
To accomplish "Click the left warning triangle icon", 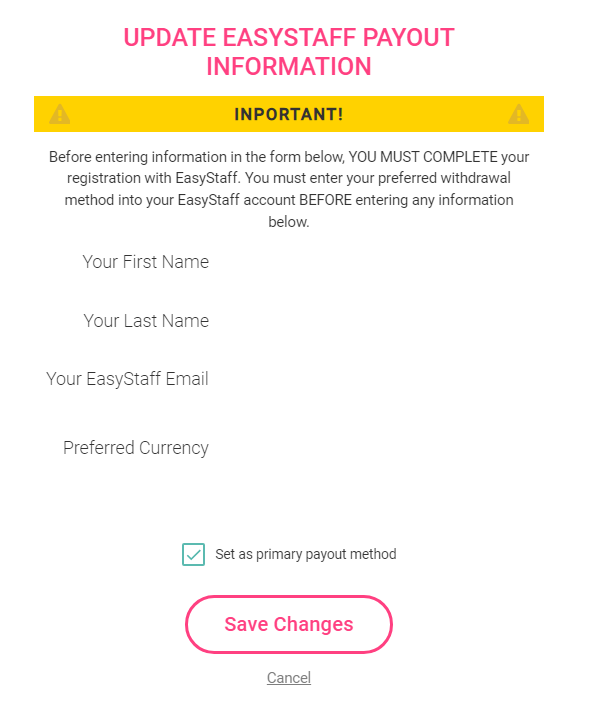I will (60, 114).
